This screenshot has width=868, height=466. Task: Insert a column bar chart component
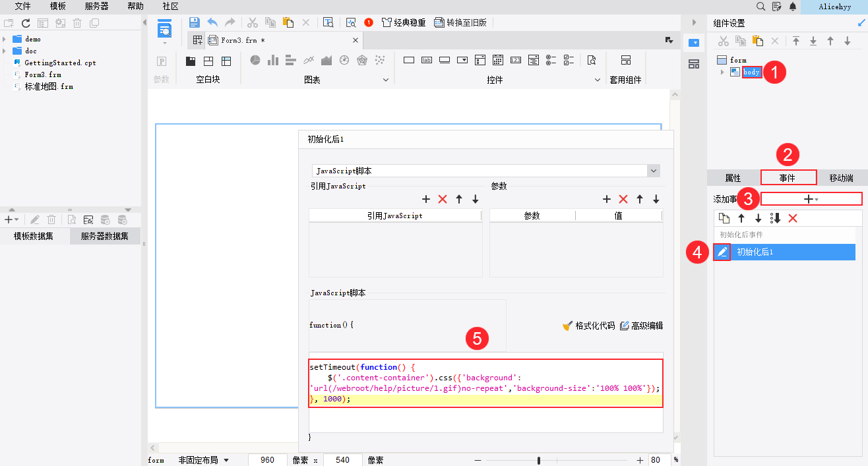(273, 61)
